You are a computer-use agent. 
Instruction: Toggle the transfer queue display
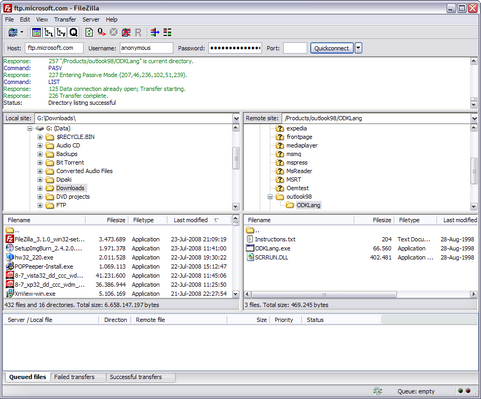coord(73,32)
